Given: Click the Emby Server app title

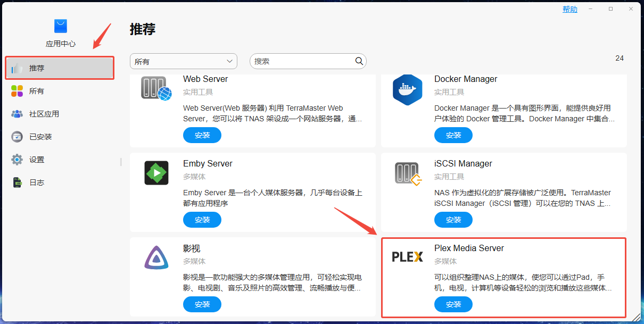Looking at the screenshot, I should pyautogui.click(x=208, y=163).
